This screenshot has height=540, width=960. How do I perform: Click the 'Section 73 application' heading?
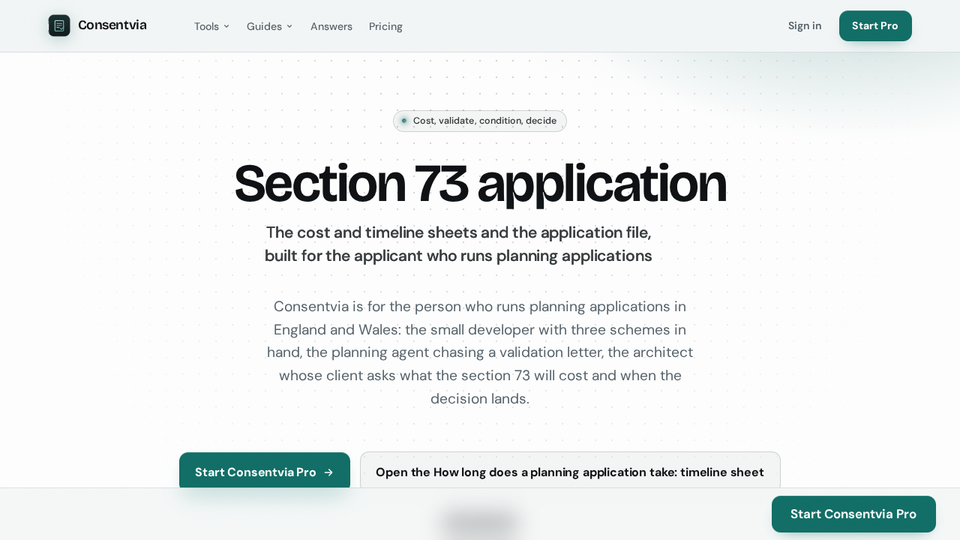(480, 183)
